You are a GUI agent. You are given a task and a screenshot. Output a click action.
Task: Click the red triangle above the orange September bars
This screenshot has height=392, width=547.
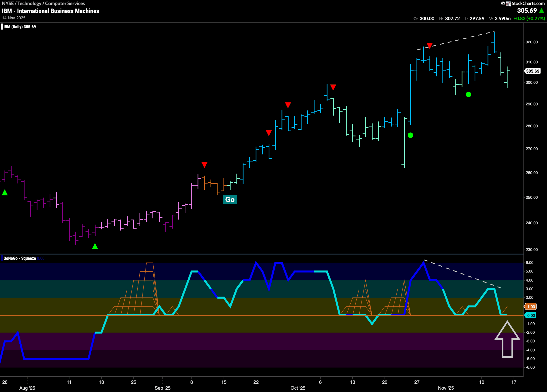(x=204, y=165)
